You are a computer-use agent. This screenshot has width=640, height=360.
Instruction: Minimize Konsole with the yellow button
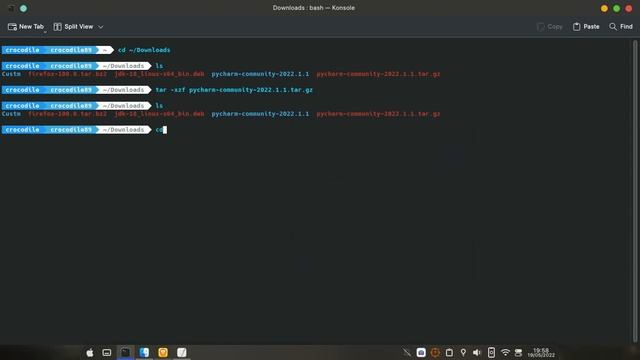click(604, 8)
